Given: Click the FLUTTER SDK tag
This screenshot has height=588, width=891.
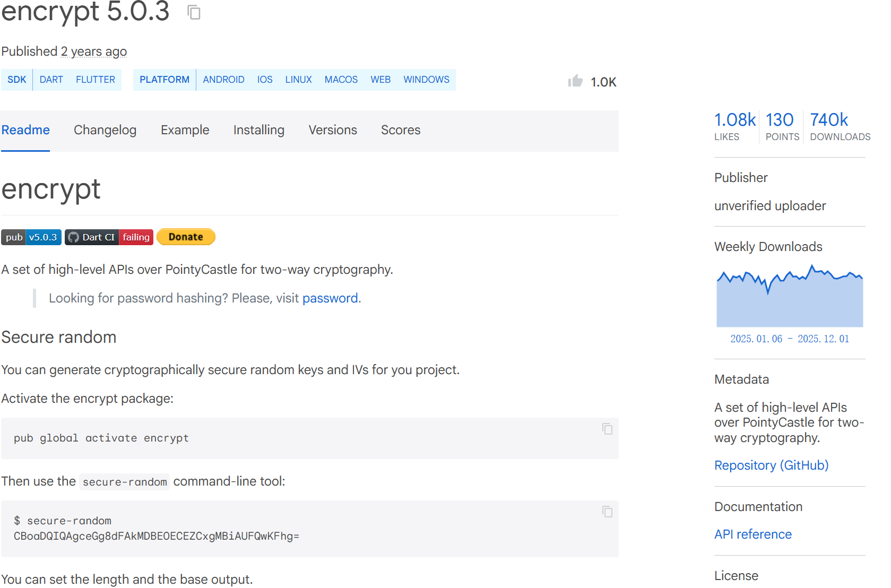Looking at the screenshot, I should point(95,80).
